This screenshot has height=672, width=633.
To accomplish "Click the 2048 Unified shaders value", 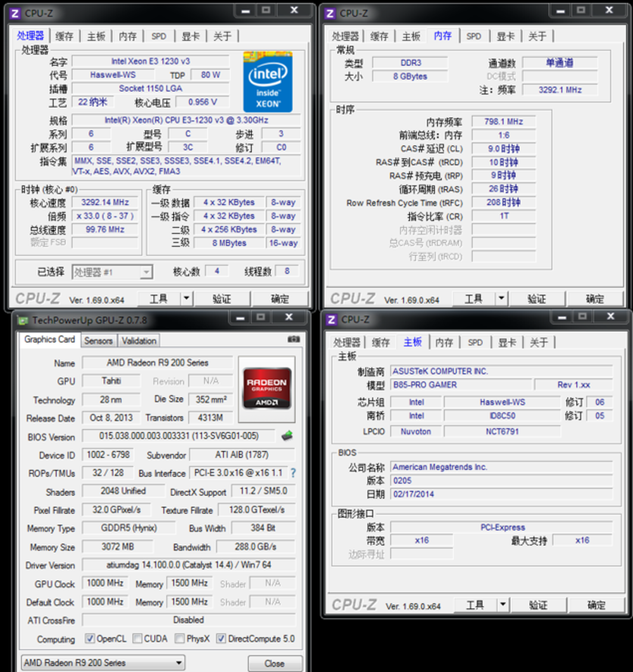I will point(123,491).
